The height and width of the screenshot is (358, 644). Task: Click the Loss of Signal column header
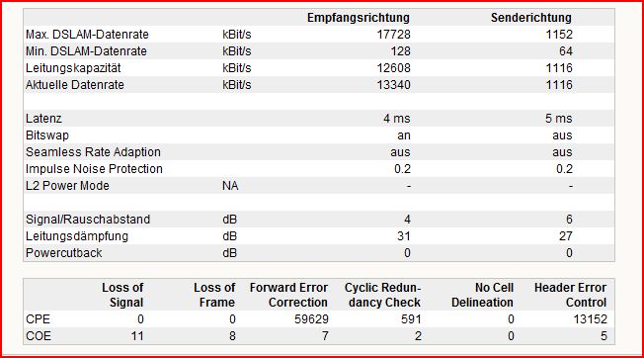tap(122, 295)
